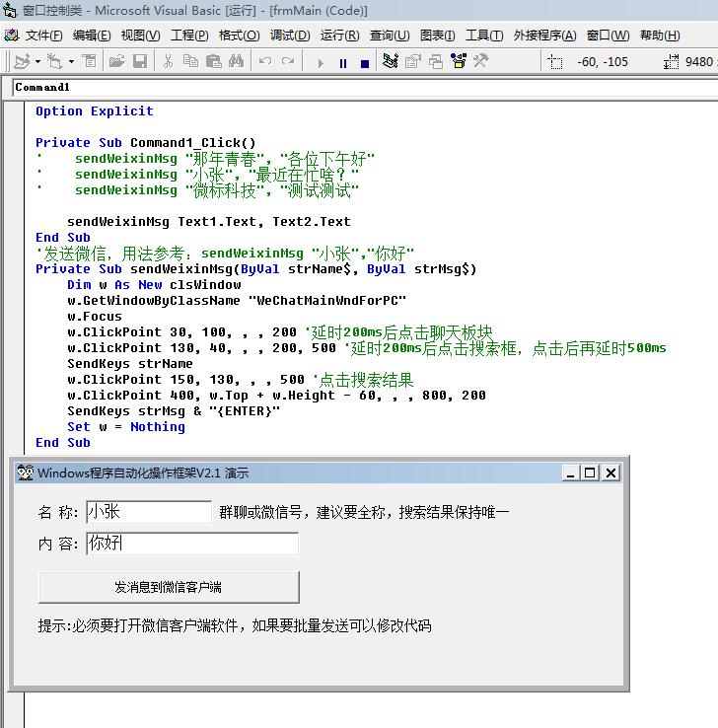Open the 外接程序(A) menu
This screenshot has width=718, height=728.
(x=544, y=36)
